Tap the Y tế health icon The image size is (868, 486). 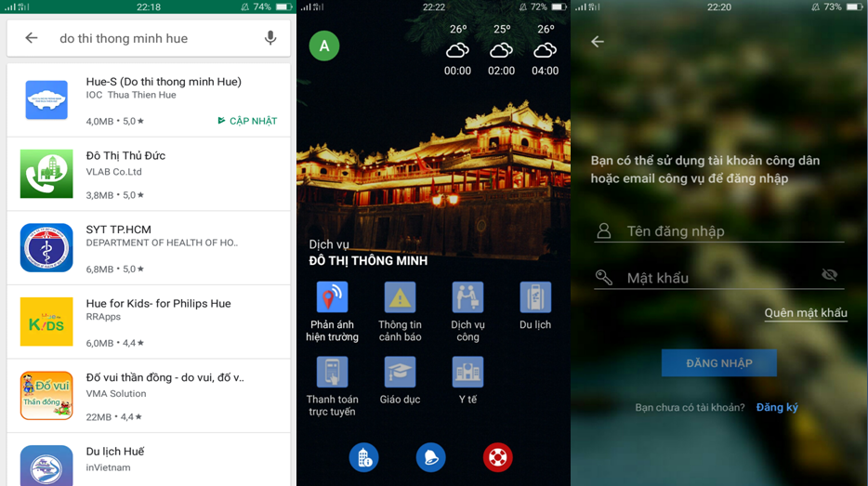[467, 373]
